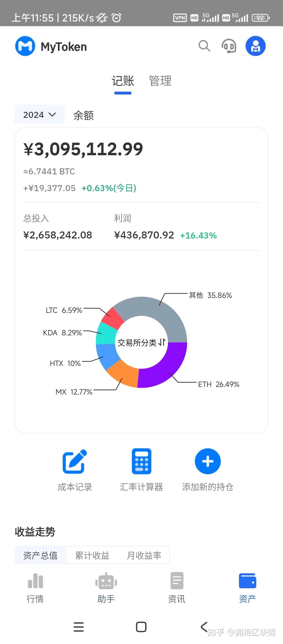Switch to the 管理 tab
283x644 pixels.
coord(160,81)
